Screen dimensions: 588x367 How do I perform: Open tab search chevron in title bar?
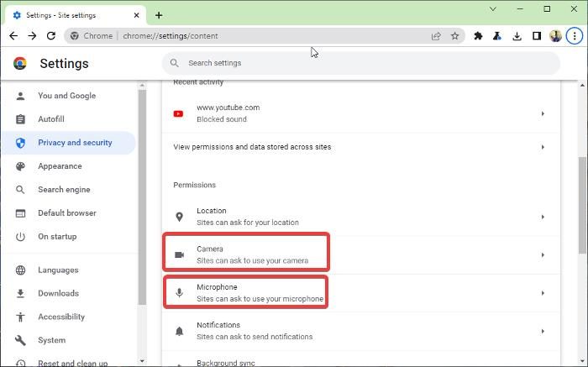tap(493, 9)
